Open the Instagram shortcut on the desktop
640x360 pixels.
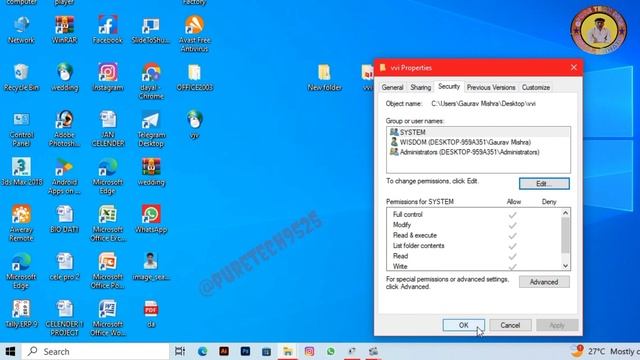108,78
